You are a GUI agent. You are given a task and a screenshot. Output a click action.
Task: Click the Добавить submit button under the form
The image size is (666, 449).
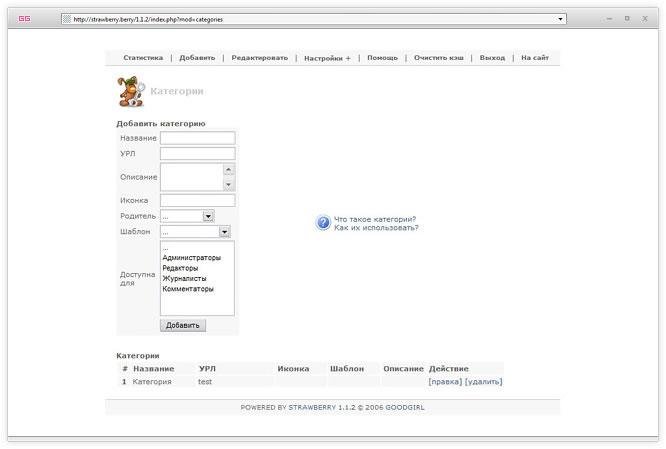[x=183, y=325]
